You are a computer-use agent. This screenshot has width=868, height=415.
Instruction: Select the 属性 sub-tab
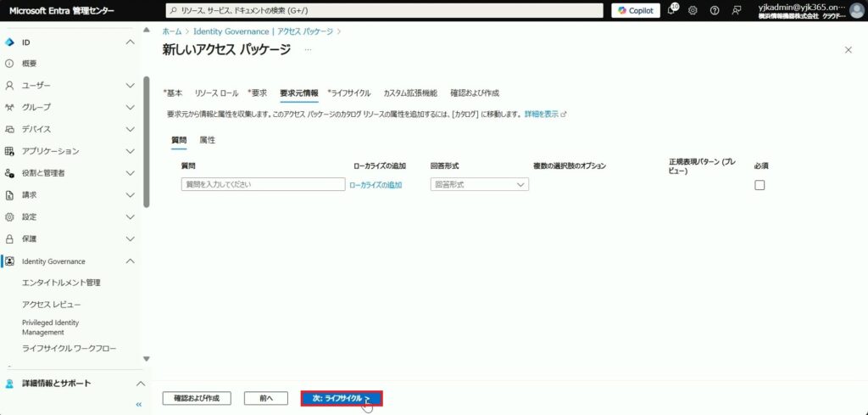click(207, 139)
